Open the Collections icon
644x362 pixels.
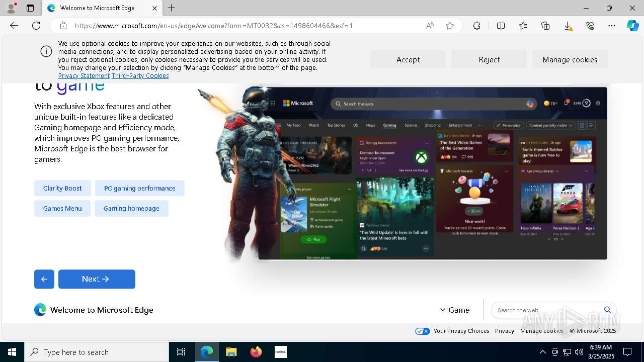(545, 26)
